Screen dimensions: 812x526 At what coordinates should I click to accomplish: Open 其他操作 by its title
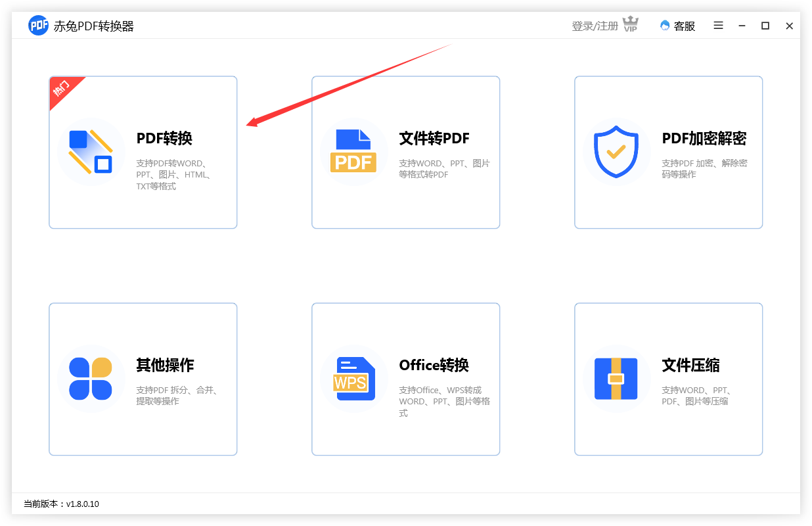pos(165,366)
